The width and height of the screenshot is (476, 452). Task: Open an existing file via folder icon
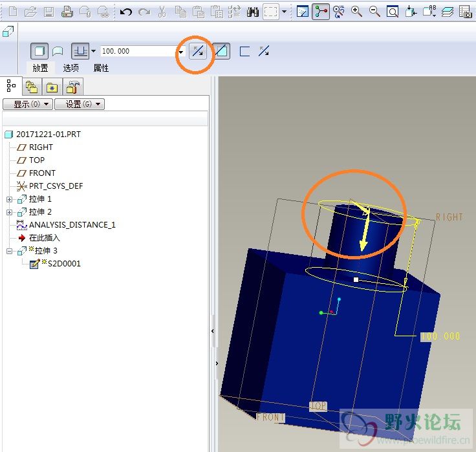point(30,12)
